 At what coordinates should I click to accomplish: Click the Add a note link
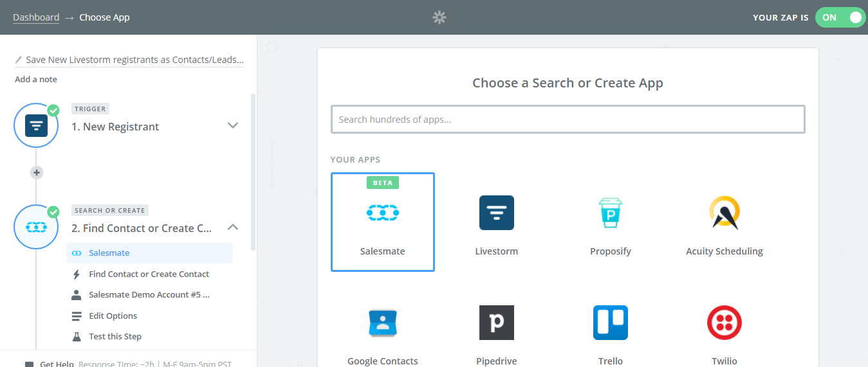36,79
